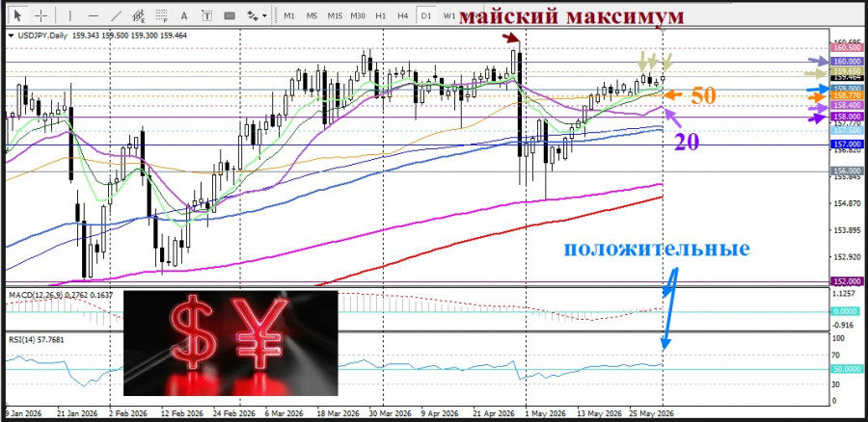
Task: Click the 152.000 price level label
Action: pos(847,281)
